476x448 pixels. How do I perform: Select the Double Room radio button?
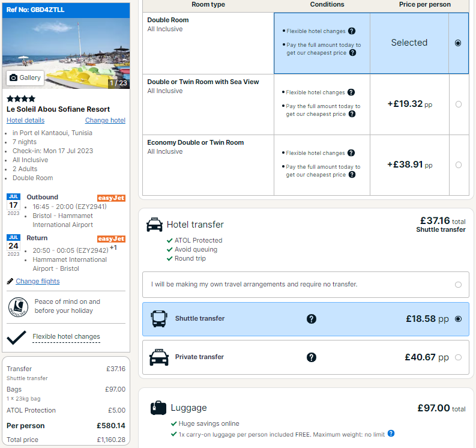click(x=458, y=43)
